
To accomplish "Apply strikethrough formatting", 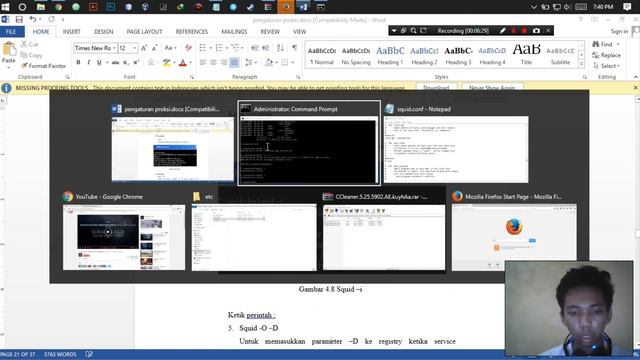I will click(x=116, y=62).
